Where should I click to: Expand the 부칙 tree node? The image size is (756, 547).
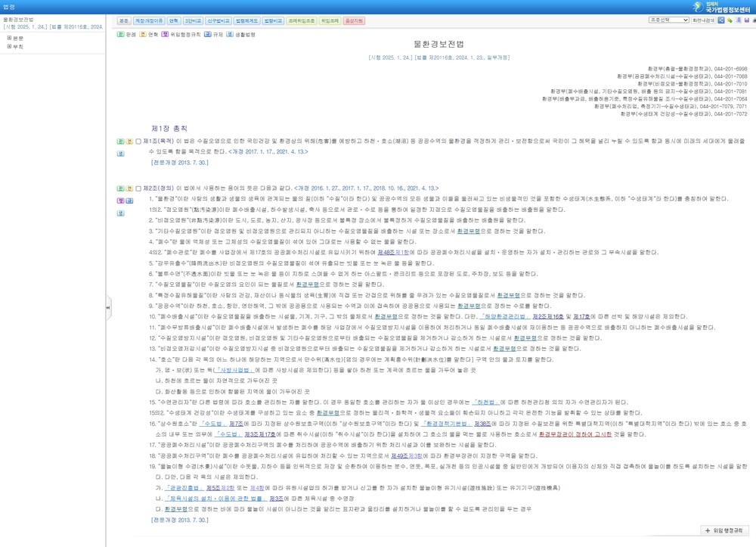click(9, 46)
